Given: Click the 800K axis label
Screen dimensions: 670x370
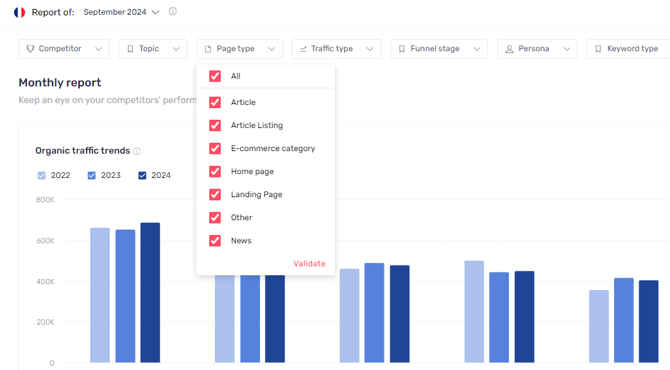Looking at the screenshot, I should [x=45, y=200].
